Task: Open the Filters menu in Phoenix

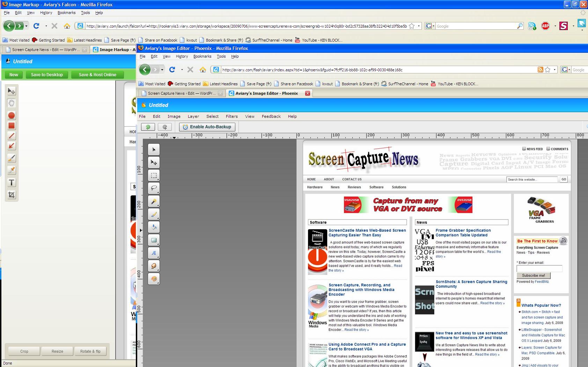Action: (x=231, y=116)
